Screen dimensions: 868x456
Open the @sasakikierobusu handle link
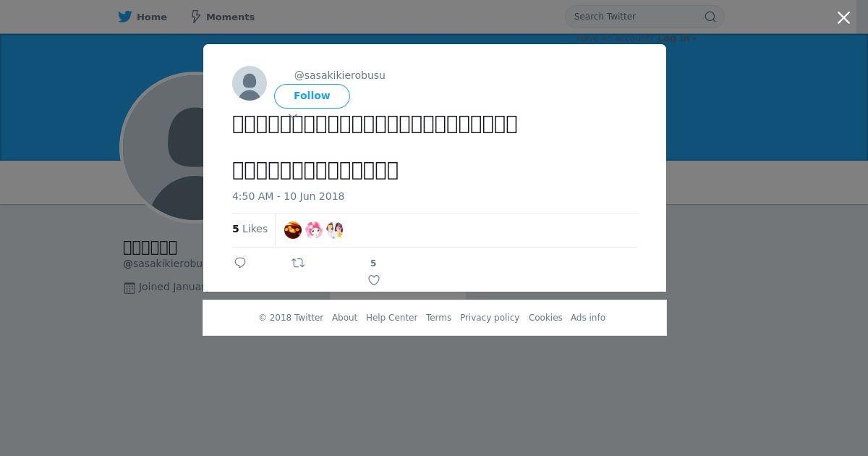[340, 75]
